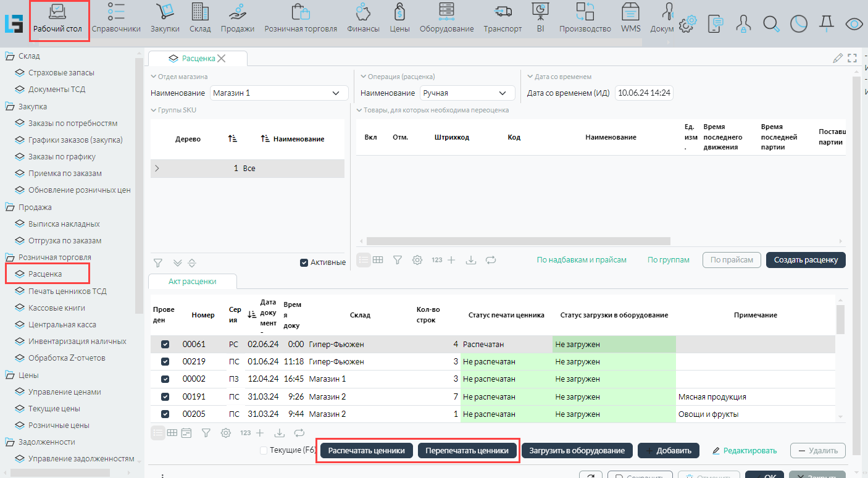
Task: Click the Загрузить в оборудование button
Action: pyautogui.click(x=577, y=451)
